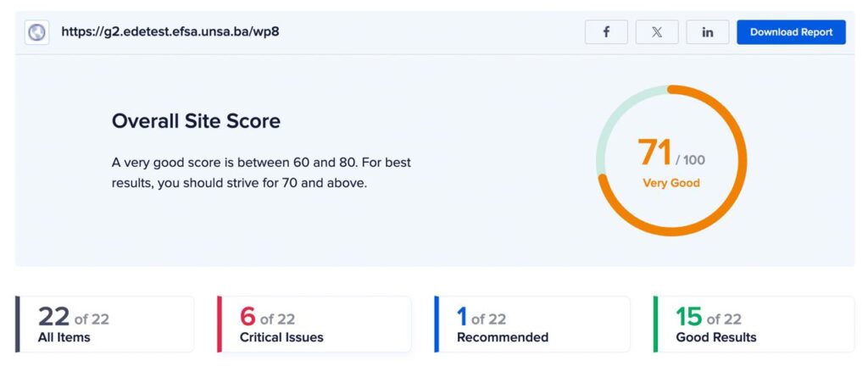Share report on X (Twitter)

[x=657, y=32]
